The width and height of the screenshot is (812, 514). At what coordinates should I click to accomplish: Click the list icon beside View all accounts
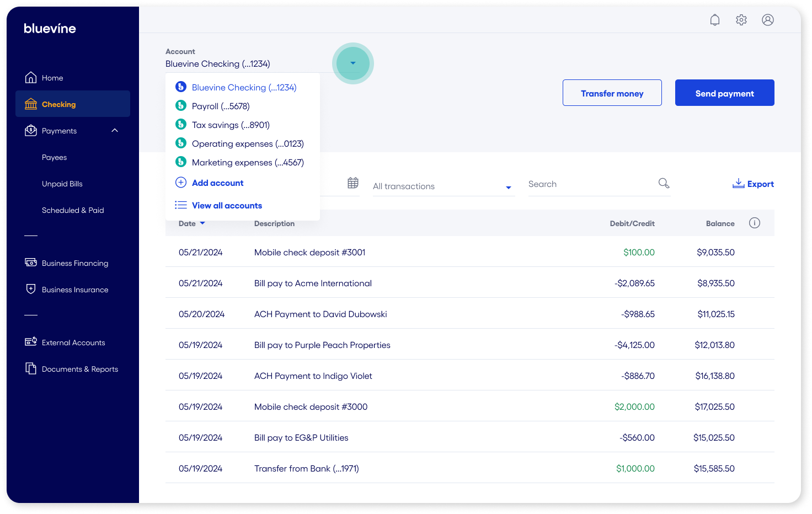(181, 205)
